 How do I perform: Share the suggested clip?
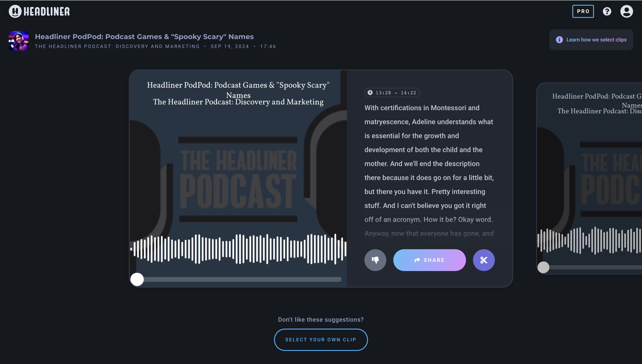429,260
